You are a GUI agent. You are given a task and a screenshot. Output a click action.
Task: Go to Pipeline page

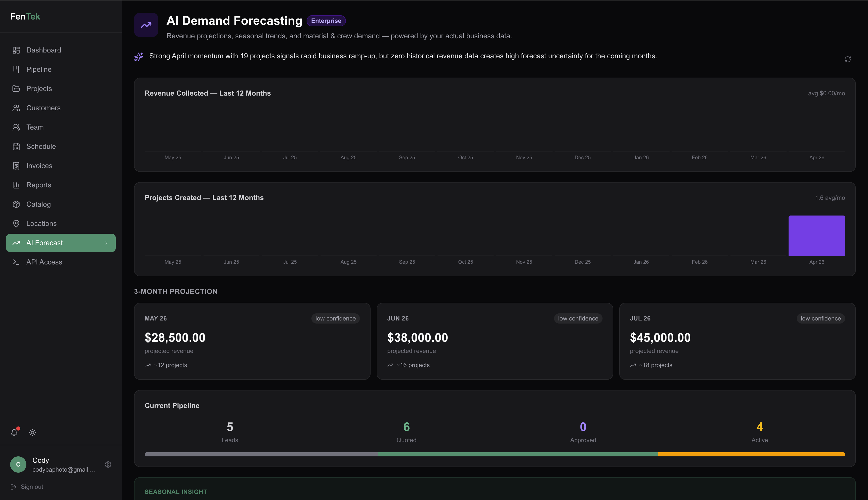click(x=39, y=69)
